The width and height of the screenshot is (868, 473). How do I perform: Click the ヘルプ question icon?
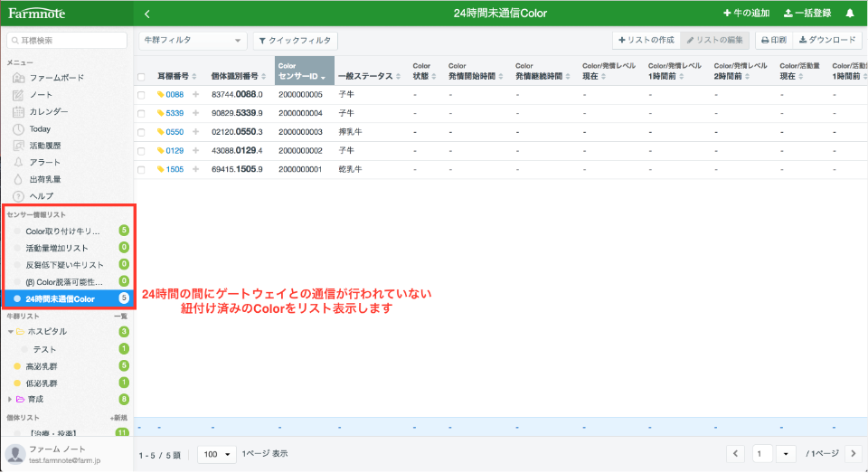click(x=18, y=196)
